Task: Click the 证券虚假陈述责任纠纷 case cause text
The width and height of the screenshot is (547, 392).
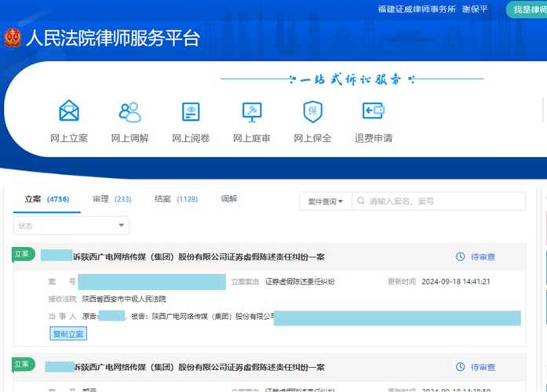Action: click(x=300, y=281)
